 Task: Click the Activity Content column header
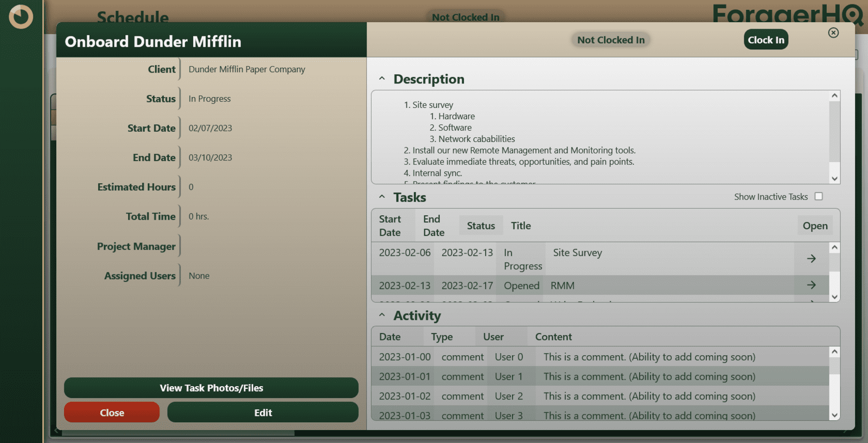pos(553,337)
